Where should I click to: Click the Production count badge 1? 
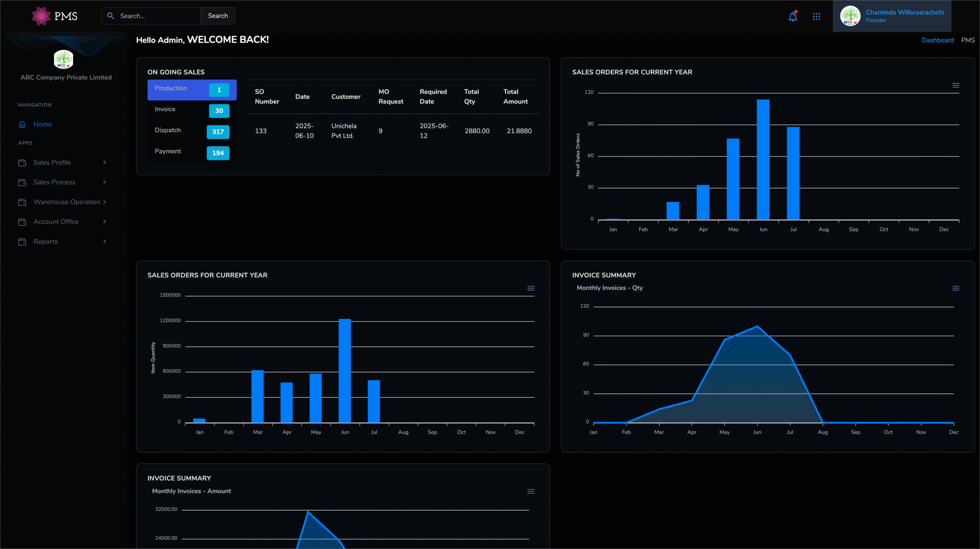(219, 90)
